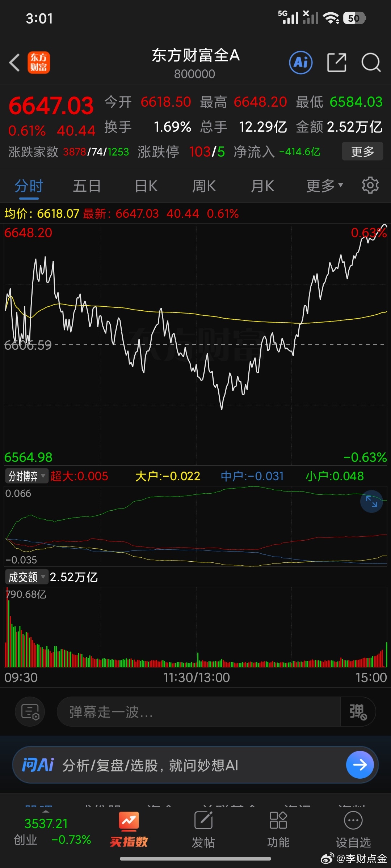Viewport: 391px width, 868px height.
Task: Tap 最高 value 6648.20
Action: tap(260, 102)
